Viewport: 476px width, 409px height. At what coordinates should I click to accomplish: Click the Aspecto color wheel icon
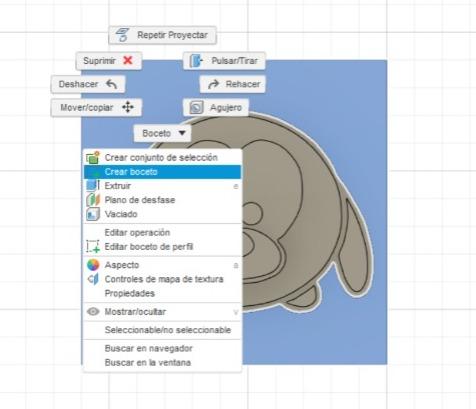click(x=93, y=265)
